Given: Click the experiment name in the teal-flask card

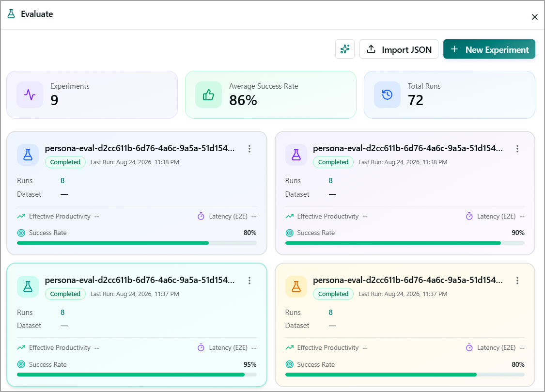Looking at the screenshot, I should (x=140, y=280).
